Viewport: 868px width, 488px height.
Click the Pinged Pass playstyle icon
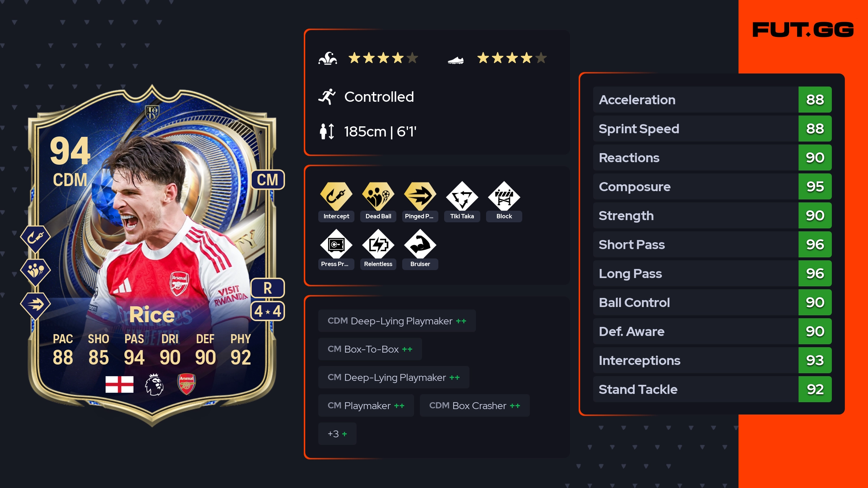point(420,196)
